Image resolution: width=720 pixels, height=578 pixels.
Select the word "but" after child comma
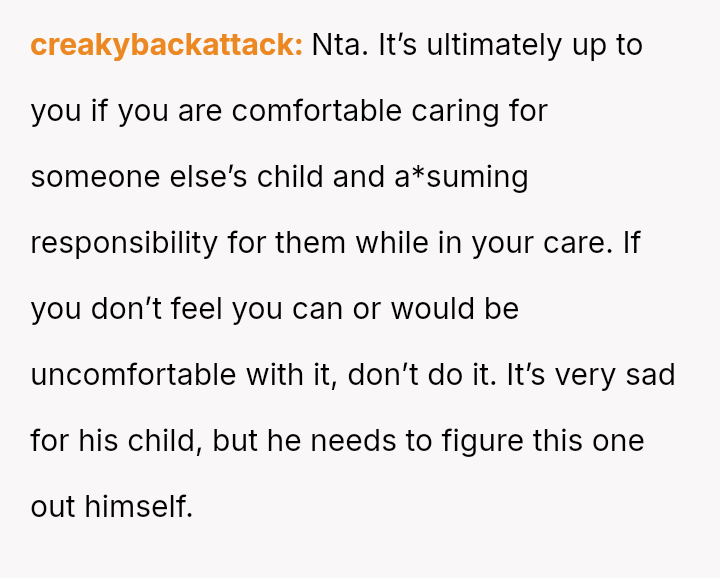pyautogui.click(x=235, y=441)
